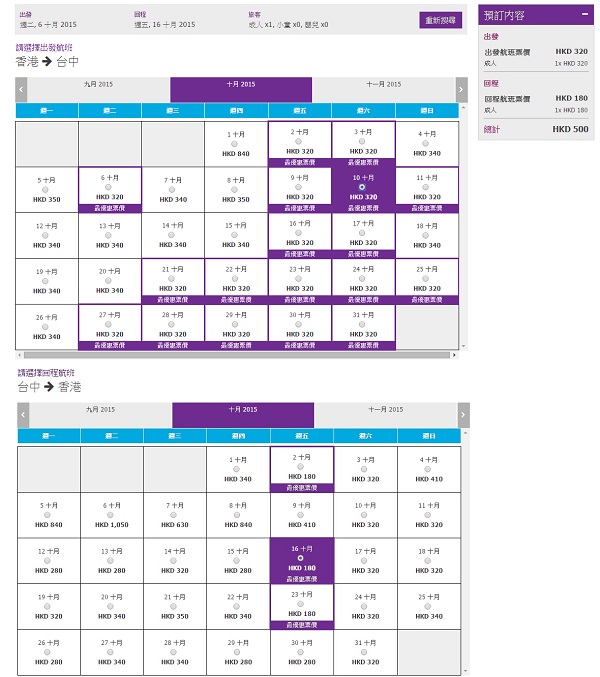Go to previous month in return calendar
The width and height of the screenshot is (600, 677).
click(22, 415)
